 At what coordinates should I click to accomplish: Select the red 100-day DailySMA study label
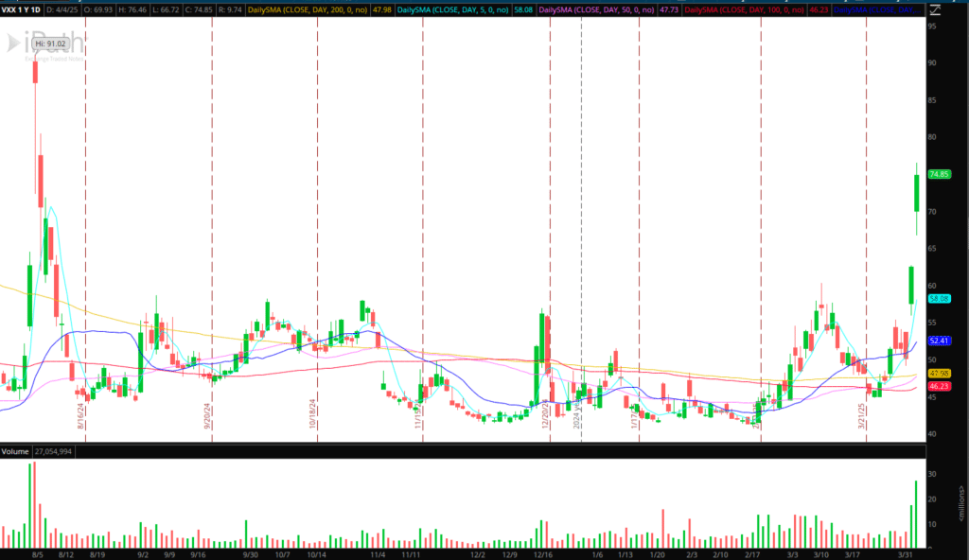tap(744, 9)
